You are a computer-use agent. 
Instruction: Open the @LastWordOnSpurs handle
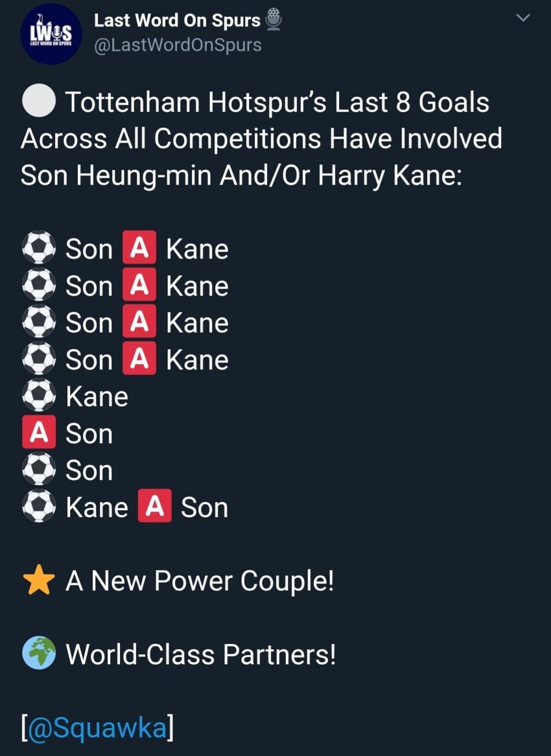178,45
